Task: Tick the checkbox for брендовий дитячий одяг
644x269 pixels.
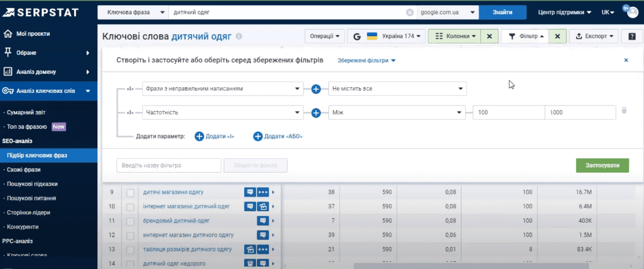Action: (130, 221)
